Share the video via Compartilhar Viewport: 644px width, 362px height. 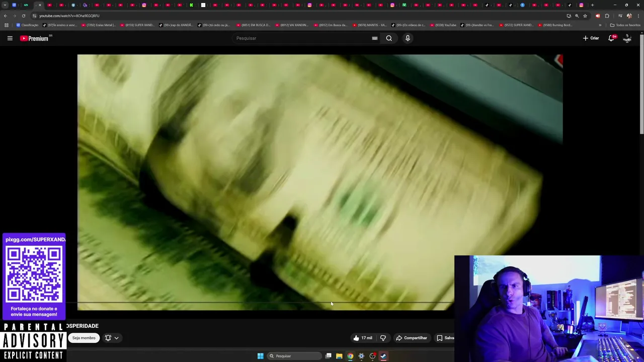click(x=411, y=338)
